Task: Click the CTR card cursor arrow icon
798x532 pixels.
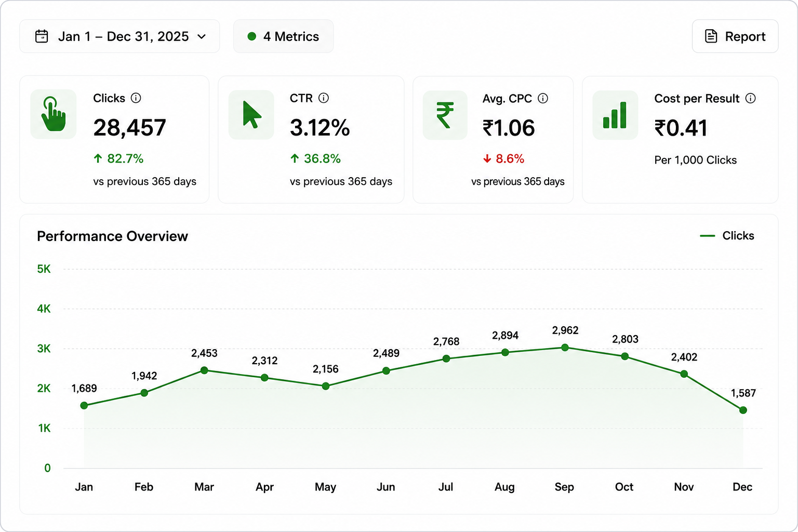Action: [251, 115]
